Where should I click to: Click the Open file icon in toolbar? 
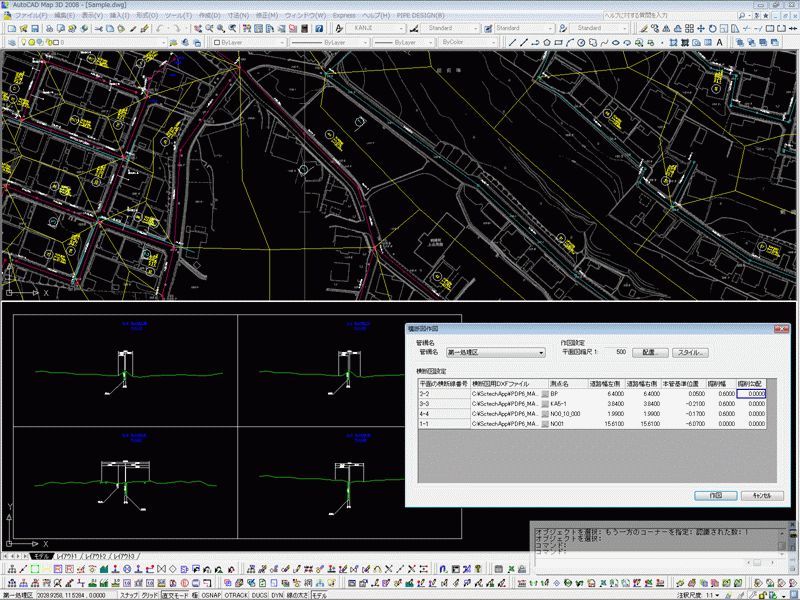23,29
